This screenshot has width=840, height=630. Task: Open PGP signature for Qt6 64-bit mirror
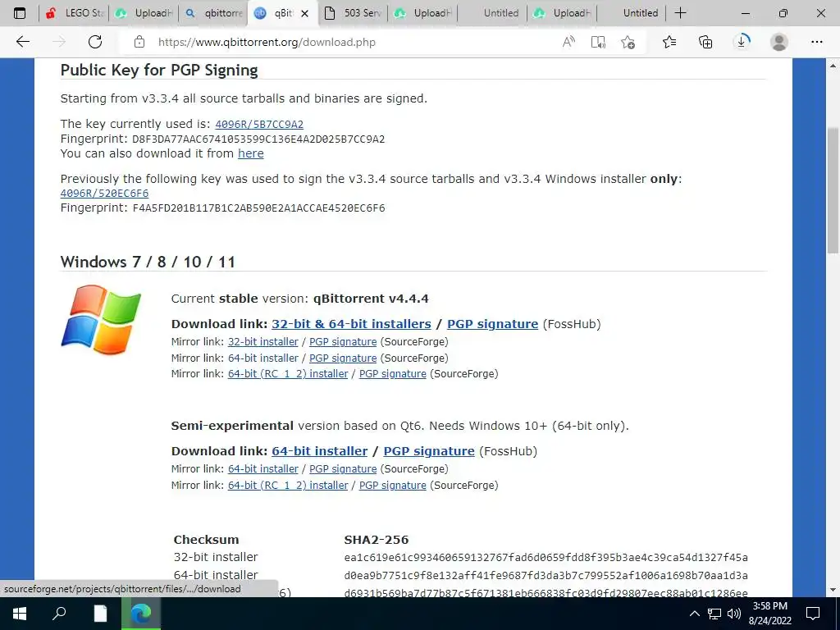pyautogui.click(x=343, y=468)
